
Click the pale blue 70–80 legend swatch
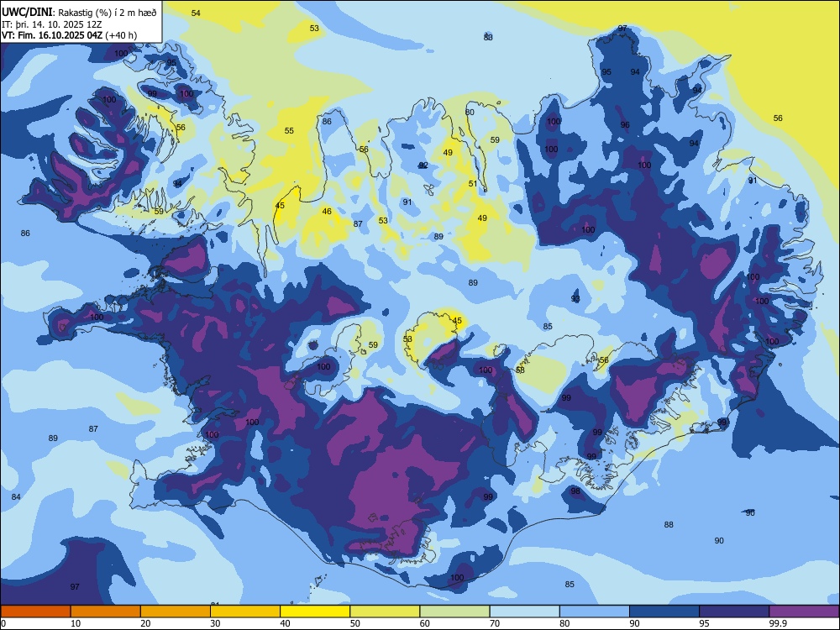pyautogui.click(x=524, y=612)
